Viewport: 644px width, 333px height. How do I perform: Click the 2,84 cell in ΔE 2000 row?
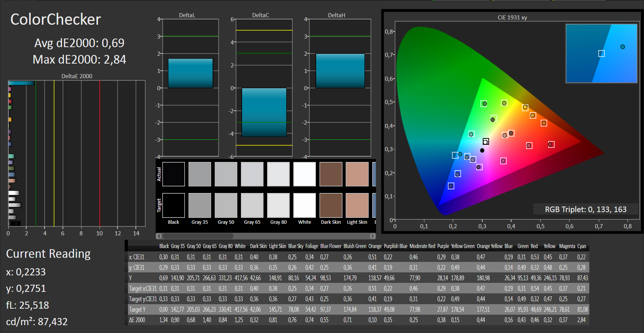click(x=582, y=320)
